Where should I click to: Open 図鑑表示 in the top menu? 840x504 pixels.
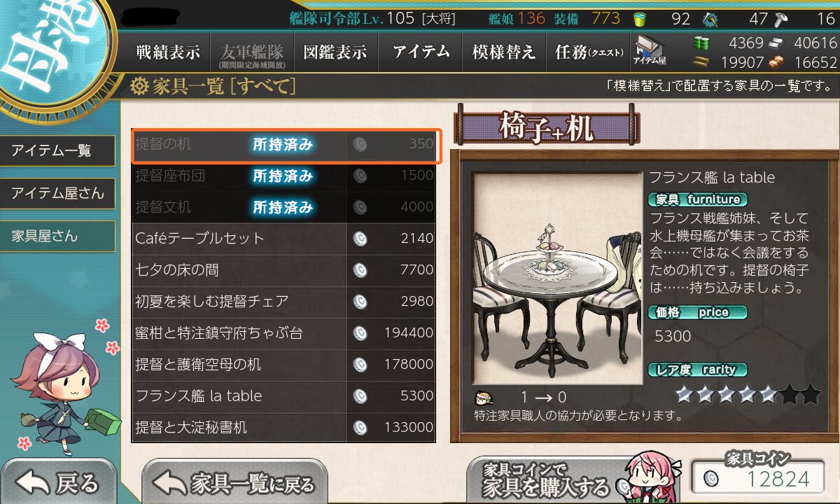pos(335,52)
